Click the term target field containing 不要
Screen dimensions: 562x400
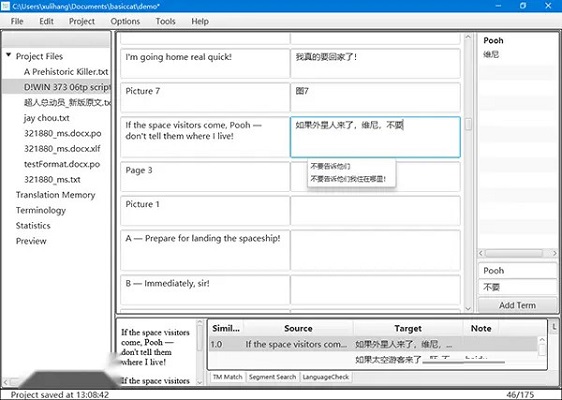click(x=517, y=287)
